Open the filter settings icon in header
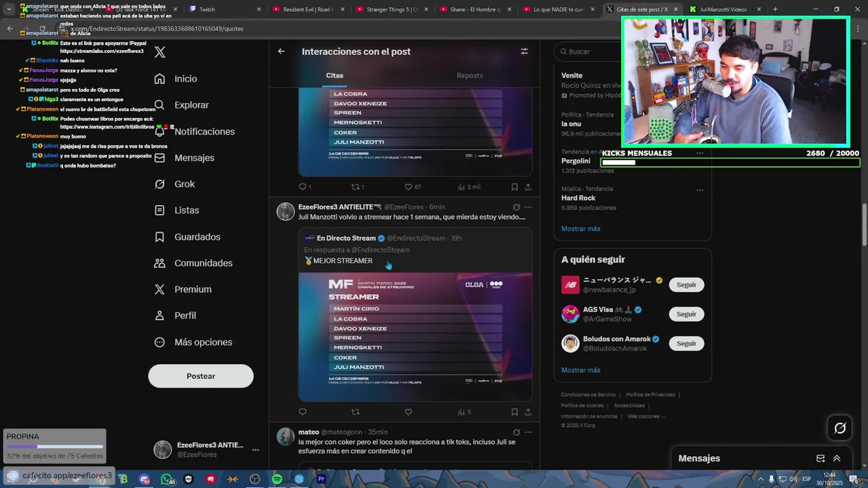The image size is (868, 488). 524,52
